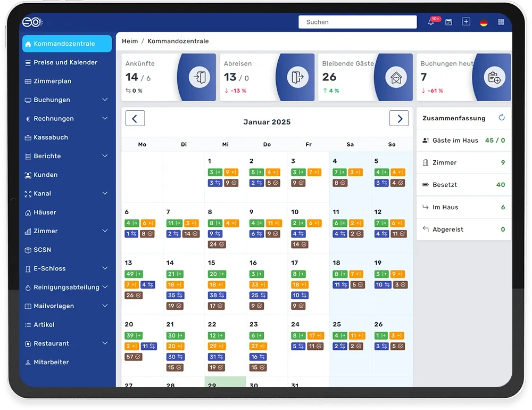Screen dimensions: 532x410
Task: Click brown badge 24 on January 8
Action: (x=217, y=244)
